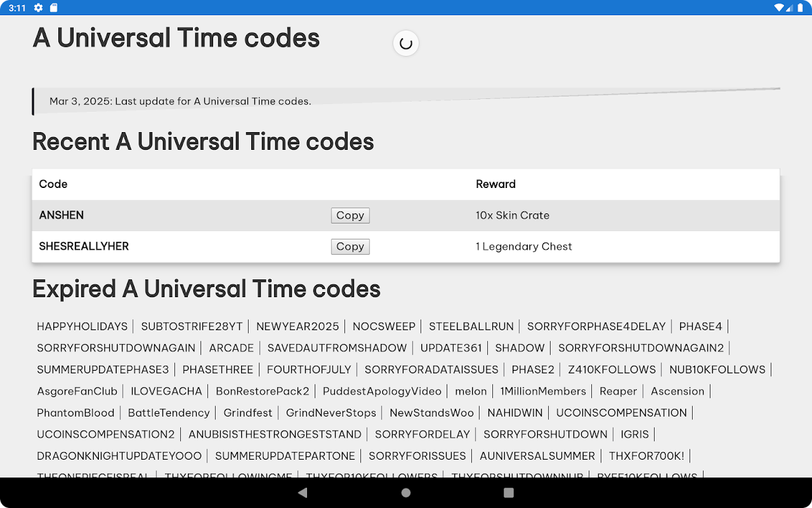Tap expired code SORRYFORPHASE4DELAY

[x=596, y=326]
